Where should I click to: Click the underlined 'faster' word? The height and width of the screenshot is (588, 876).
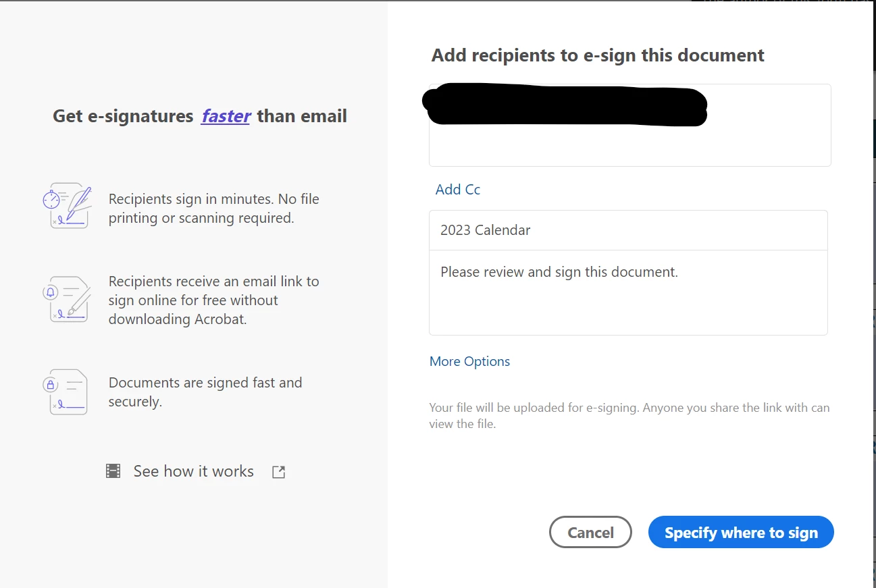tap(226, 116)
